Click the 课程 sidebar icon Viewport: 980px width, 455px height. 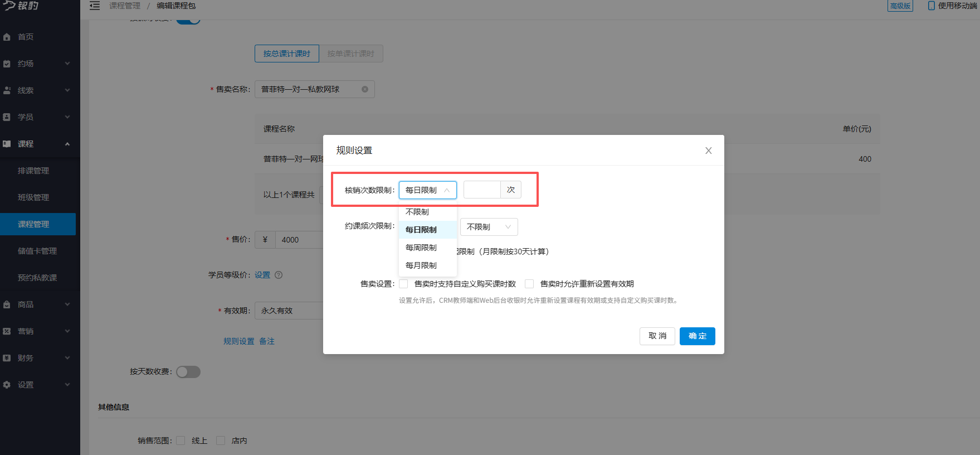point(7,144)
